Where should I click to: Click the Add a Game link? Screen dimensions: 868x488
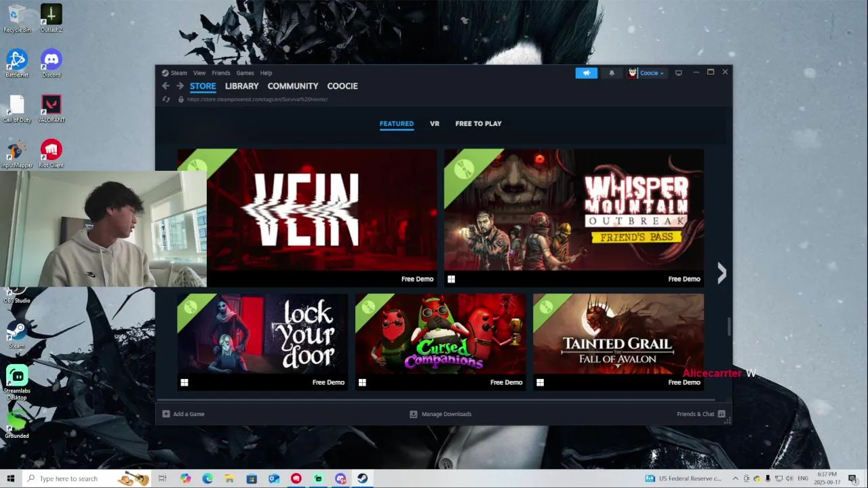(x=189, y=414)
